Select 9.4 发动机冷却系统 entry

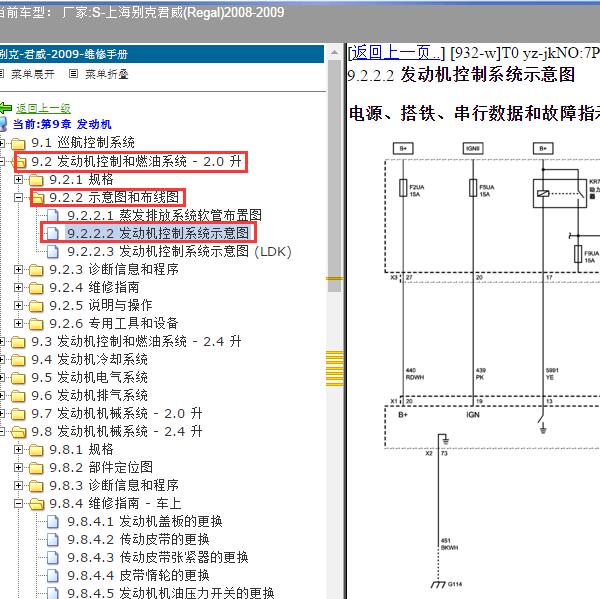89,359
